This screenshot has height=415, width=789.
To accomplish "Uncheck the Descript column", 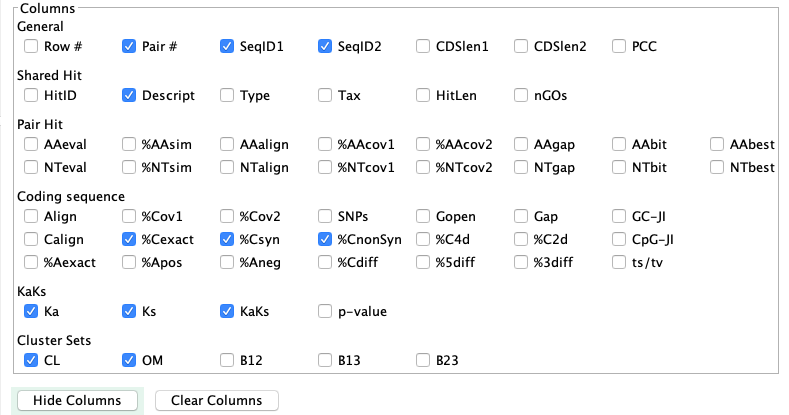I will [129, 96].
